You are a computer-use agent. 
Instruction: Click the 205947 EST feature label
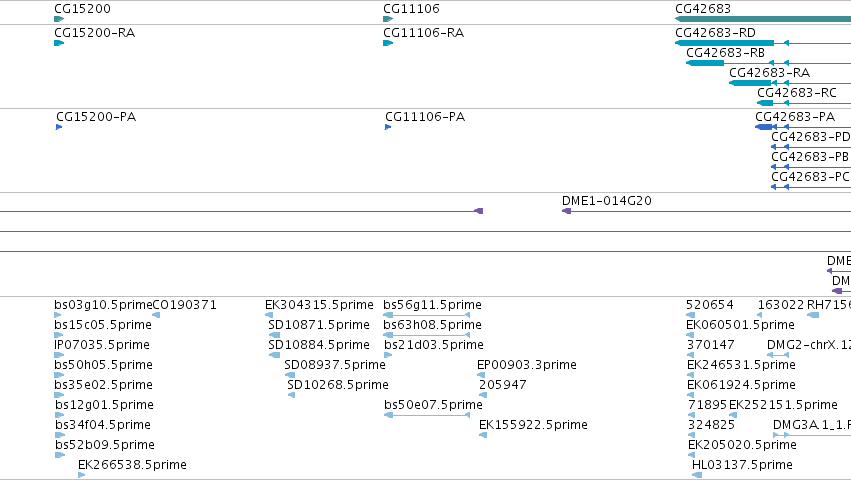(503, 385)
